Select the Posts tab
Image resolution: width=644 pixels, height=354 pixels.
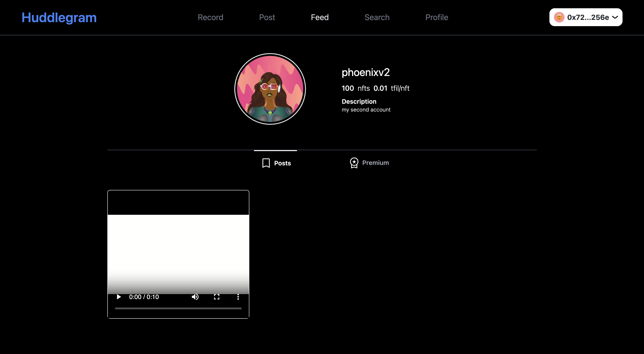tap(282, 163)
